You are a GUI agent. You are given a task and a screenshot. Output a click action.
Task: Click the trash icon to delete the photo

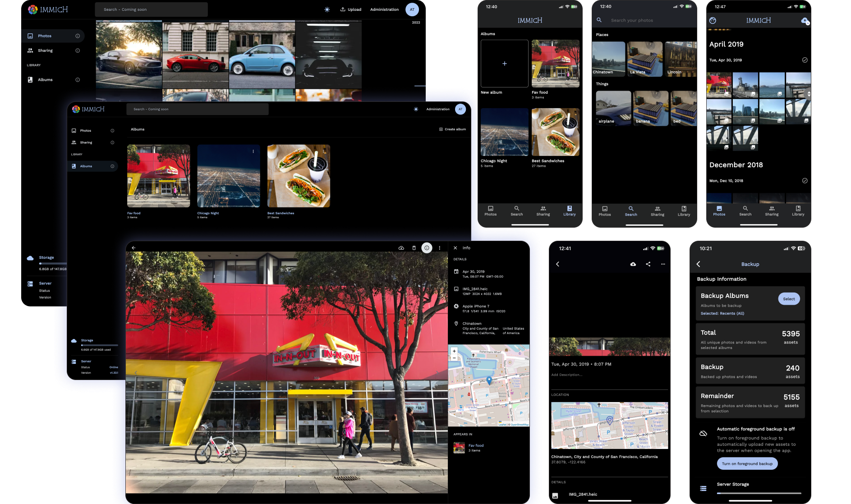tap(414, 247)
